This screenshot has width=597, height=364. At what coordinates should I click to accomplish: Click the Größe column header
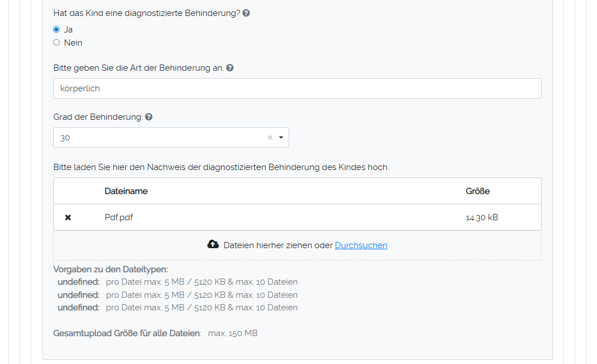[478, 191]
